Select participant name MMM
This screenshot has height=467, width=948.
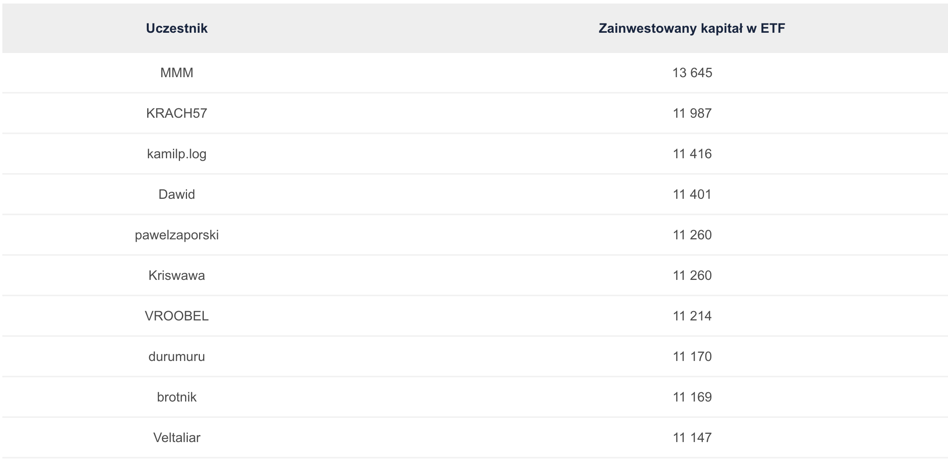(x=176, y=73)
